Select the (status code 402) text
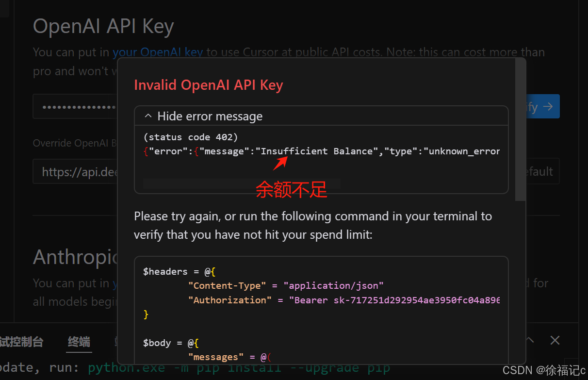This screenshot has height=380, width=588. (x=191, y=137)
